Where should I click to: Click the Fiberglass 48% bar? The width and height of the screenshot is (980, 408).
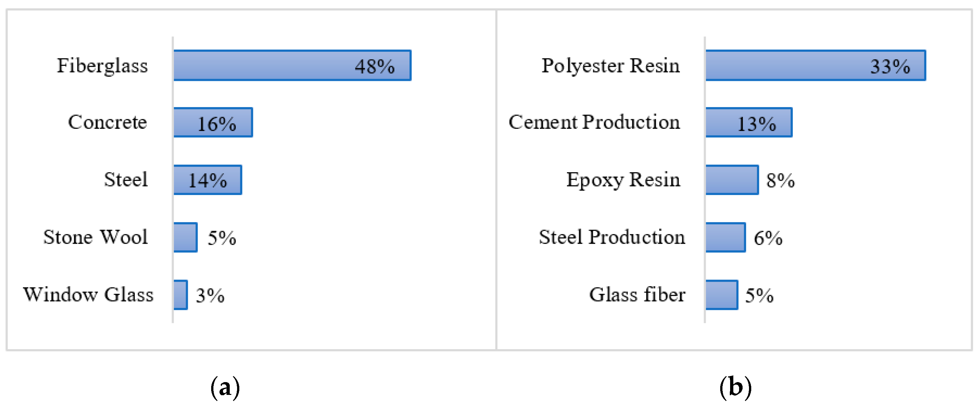click(292, 66)
